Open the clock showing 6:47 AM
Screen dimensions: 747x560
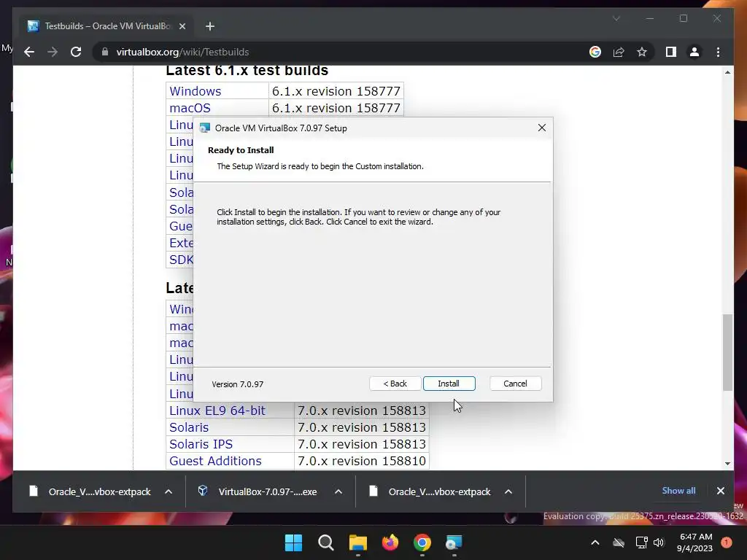coord(694,542)
